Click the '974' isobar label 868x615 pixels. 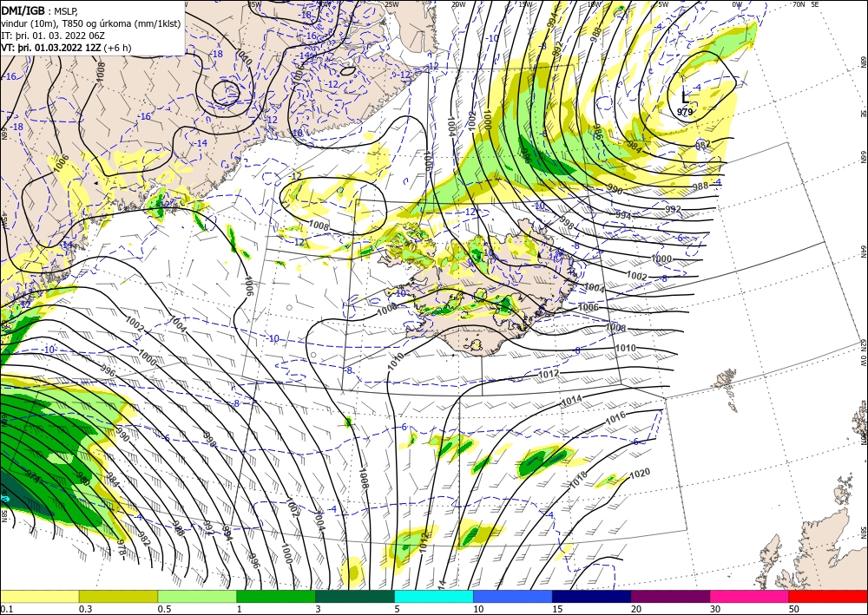tap(33, 477)
